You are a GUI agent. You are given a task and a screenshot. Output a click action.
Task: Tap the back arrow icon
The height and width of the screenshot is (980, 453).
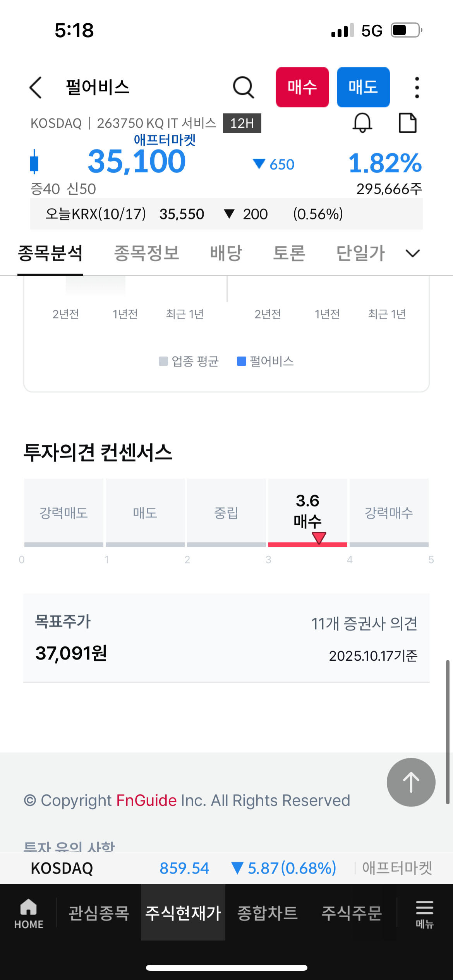(36, 87)
